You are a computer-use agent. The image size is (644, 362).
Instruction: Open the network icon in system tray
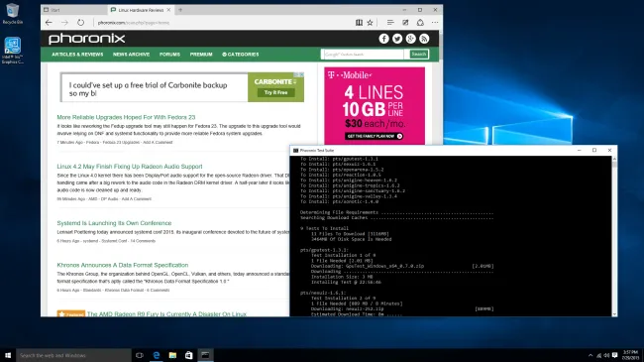pos(598,355)
